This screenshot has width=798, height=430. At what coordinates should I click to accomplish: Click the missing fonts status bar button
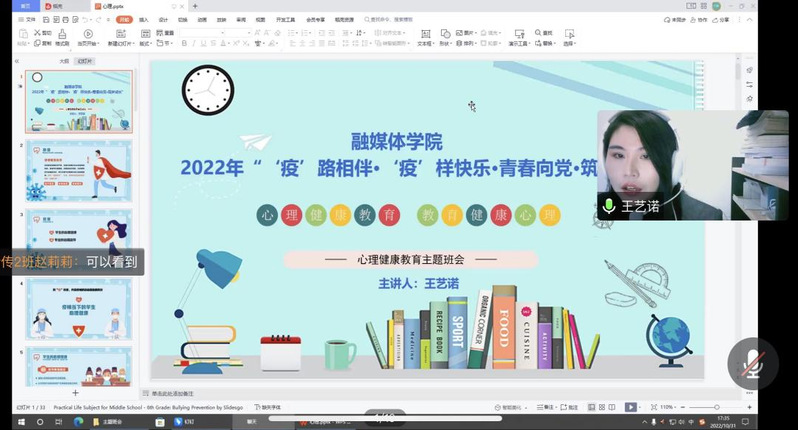(268, 407)
